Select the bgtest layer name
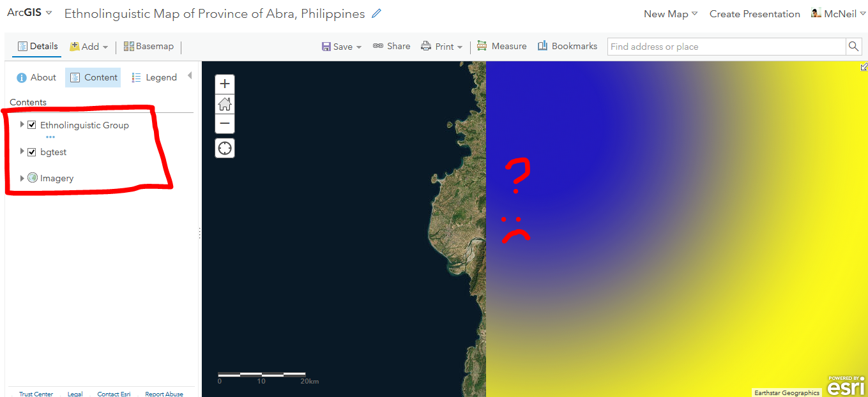 pyautogui.click(x=54, y=152)
